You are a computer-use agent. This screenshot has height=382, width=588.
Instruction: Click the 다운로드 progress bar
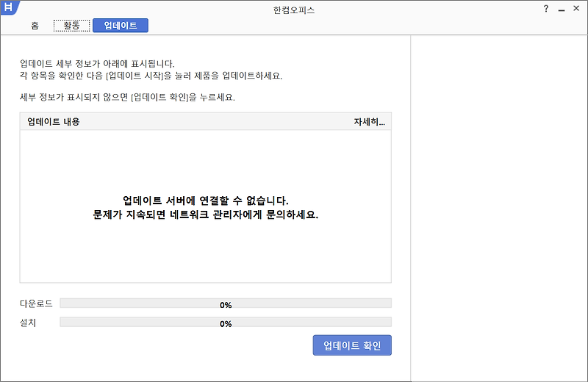(x=226, y=303)
